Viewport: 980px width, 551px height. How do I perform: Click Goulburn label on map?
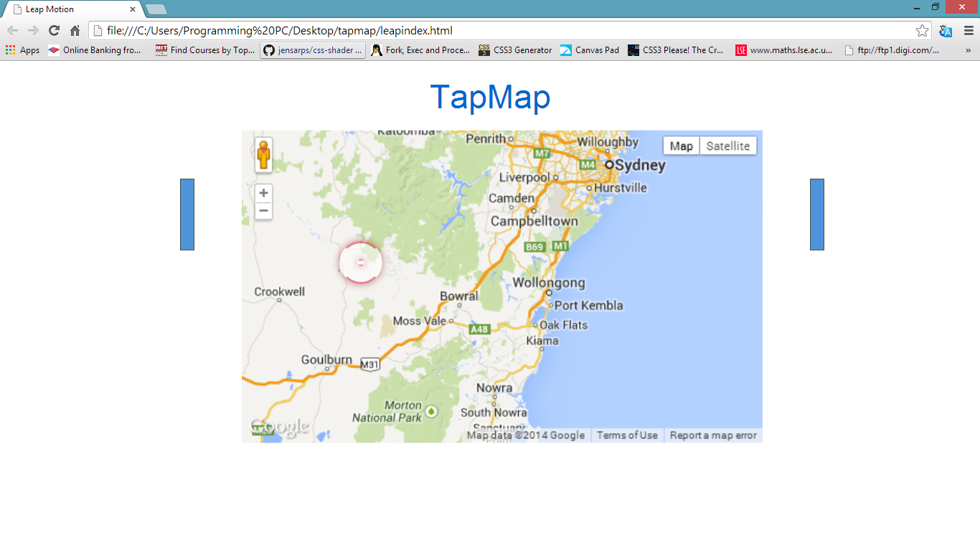[326, 359]
